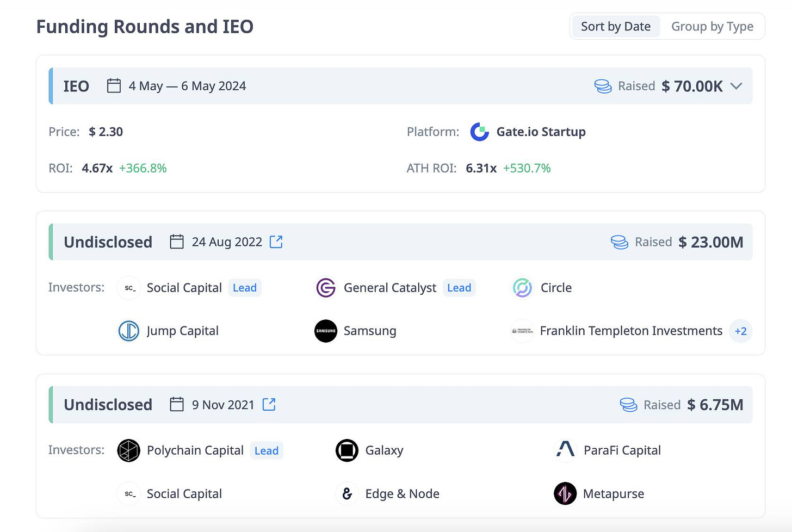Switch view to Group by Type
792x532 pixels.
pyautogui.click(x=712, y=26)
